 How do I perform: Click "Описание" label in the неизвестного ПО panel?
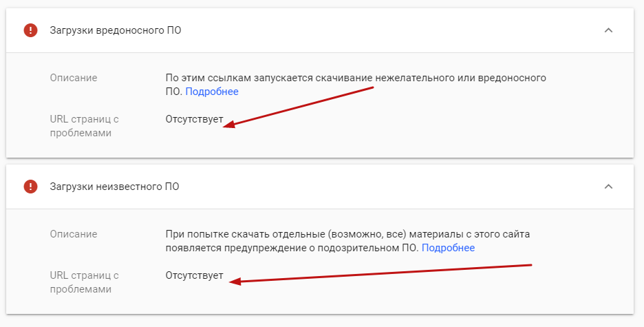pyautogui.click(x=74, y=234)
